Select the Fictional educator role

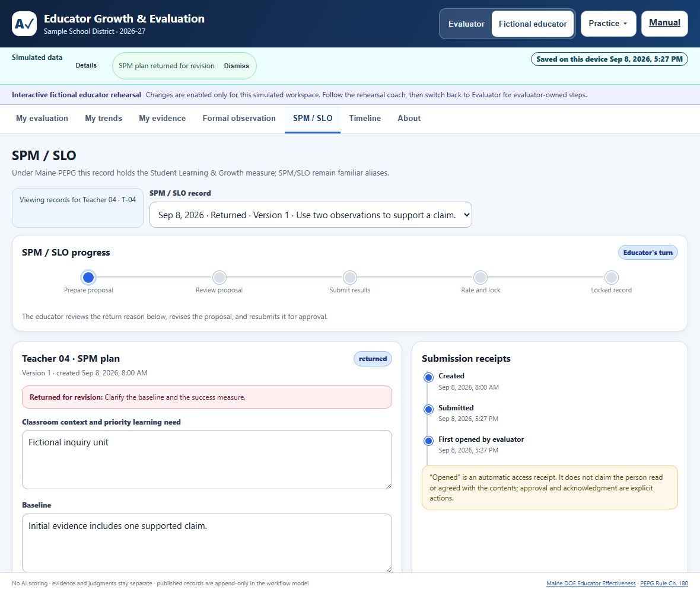(533, 24)
